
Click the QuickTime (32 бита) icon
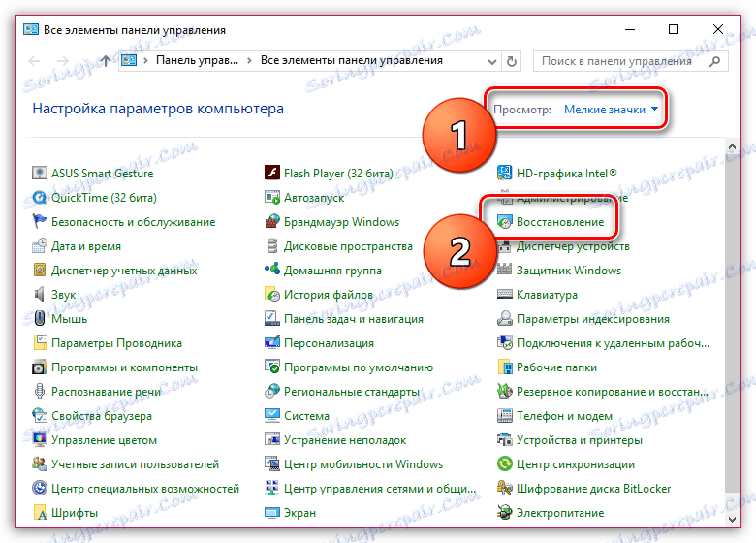[x=39, y=197]
